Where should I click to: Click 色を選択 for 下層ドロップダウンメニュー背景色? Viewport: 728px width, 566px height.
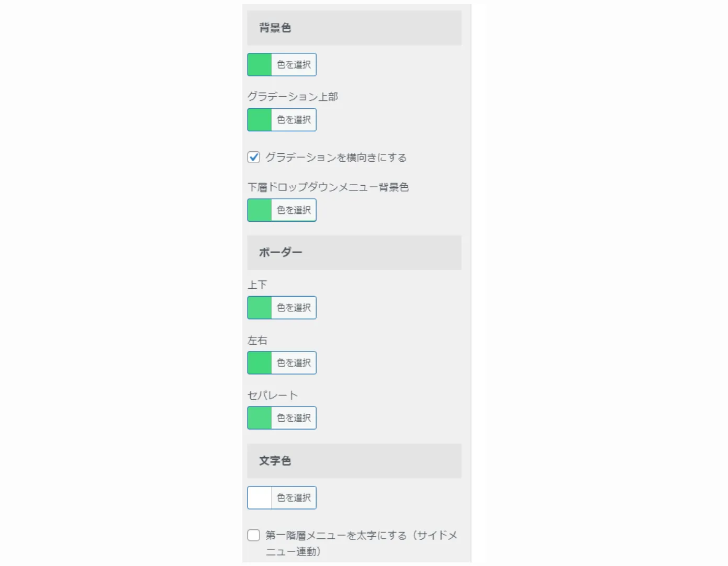tap(294, 210)
